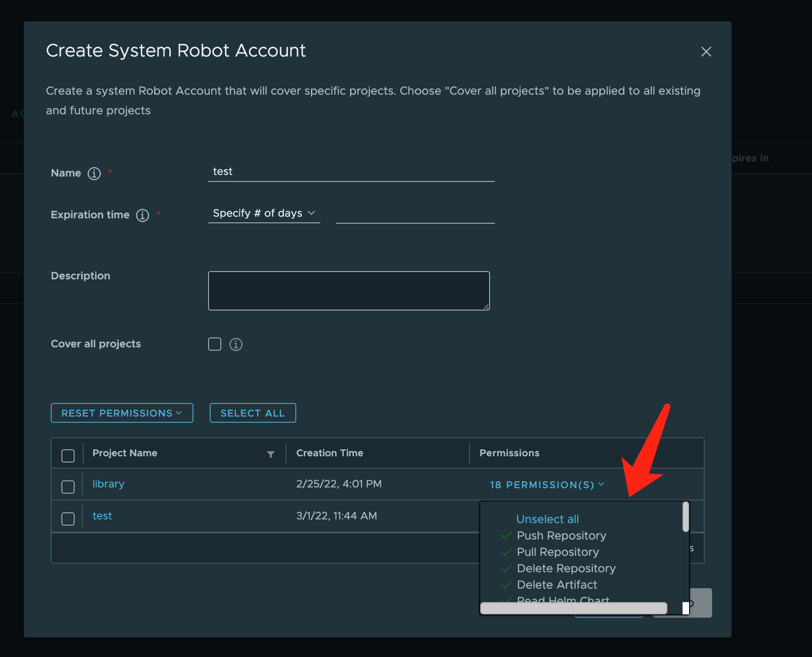Open the Project Name column filter

271,453
